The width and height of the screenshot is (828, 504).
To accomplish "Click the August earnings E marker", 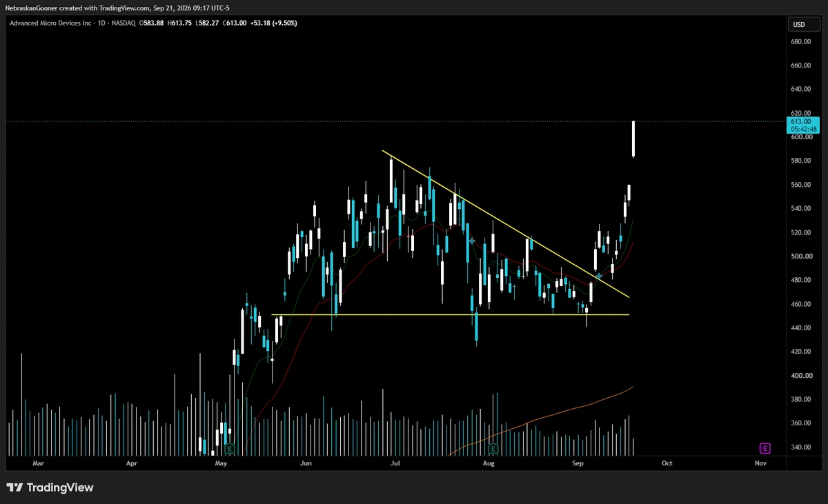I will [493, 448].
